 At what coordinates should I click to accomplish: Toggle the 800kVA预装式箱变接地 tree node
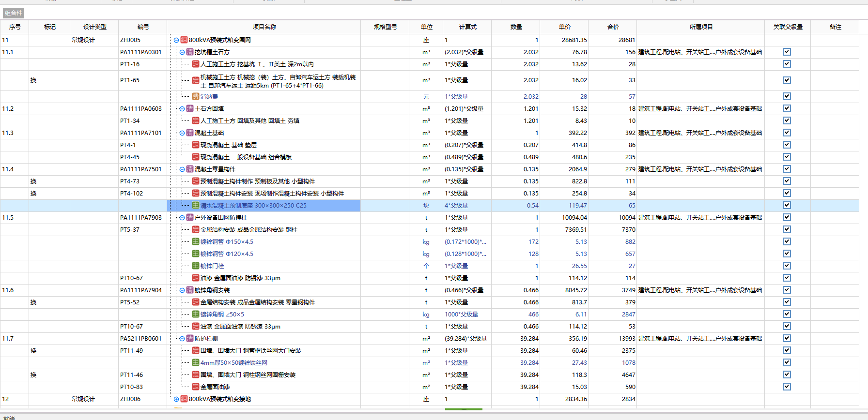[176, 399]
